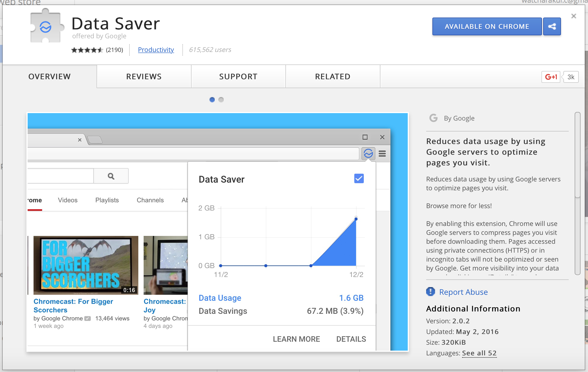This screenshot has height=372, width=588.
Task: Click the (2190) ratings count
Action: 114,50
